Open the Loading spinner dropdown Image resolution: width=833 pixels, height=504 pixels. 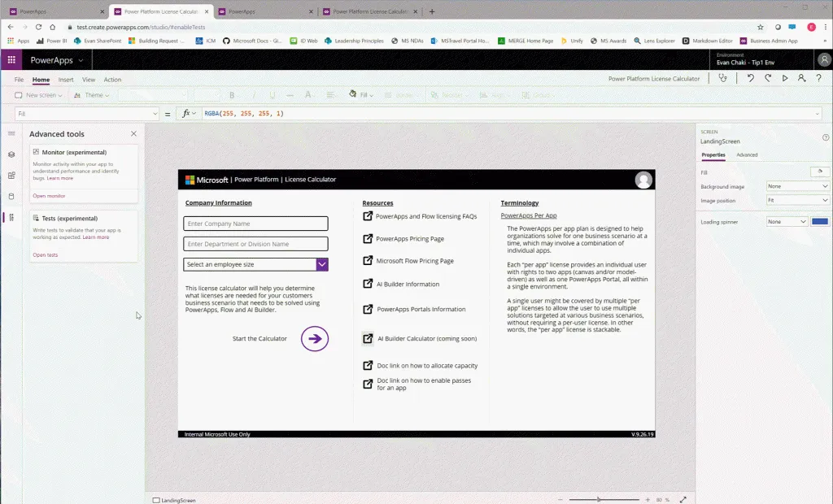pos(787,221)
